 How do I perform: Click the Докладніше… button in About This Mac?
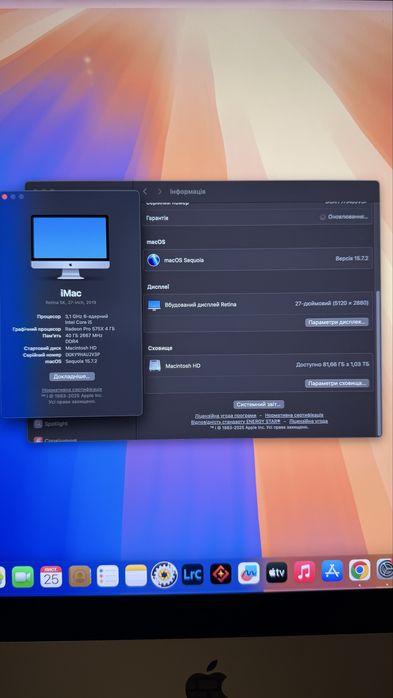tap(72, 377)
